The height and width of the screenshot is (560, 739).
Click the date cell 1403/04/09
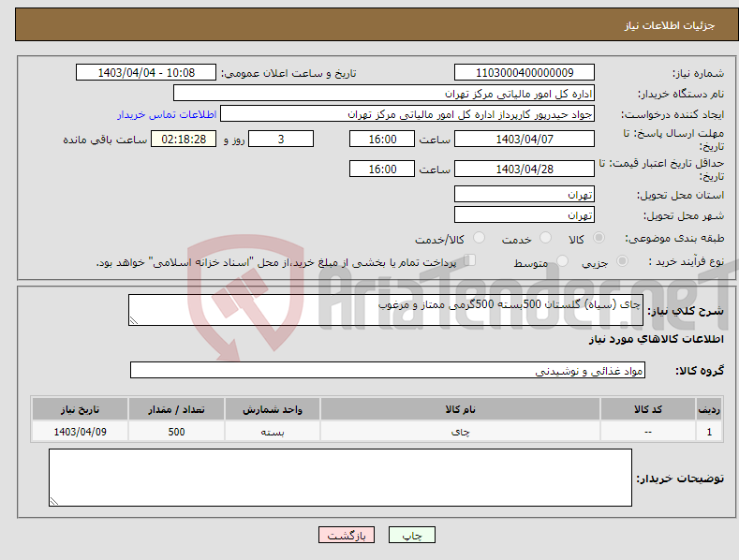[x=81, y=432]
